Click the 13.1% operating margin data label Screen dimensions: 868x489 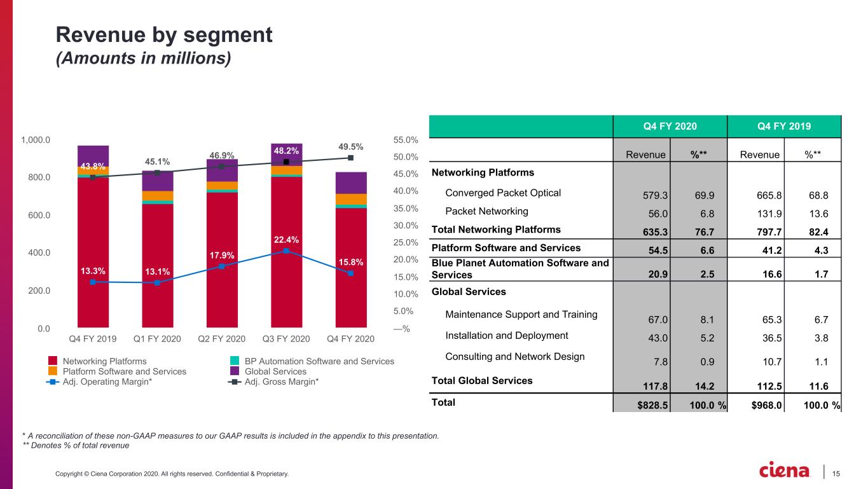pos(157,272)
